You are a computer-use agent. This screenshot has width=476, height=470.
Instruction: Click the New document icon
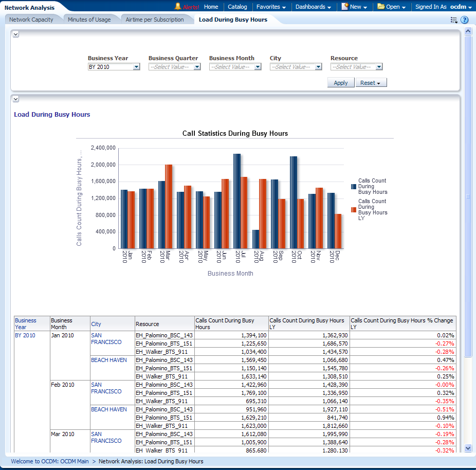pos(345,7)
